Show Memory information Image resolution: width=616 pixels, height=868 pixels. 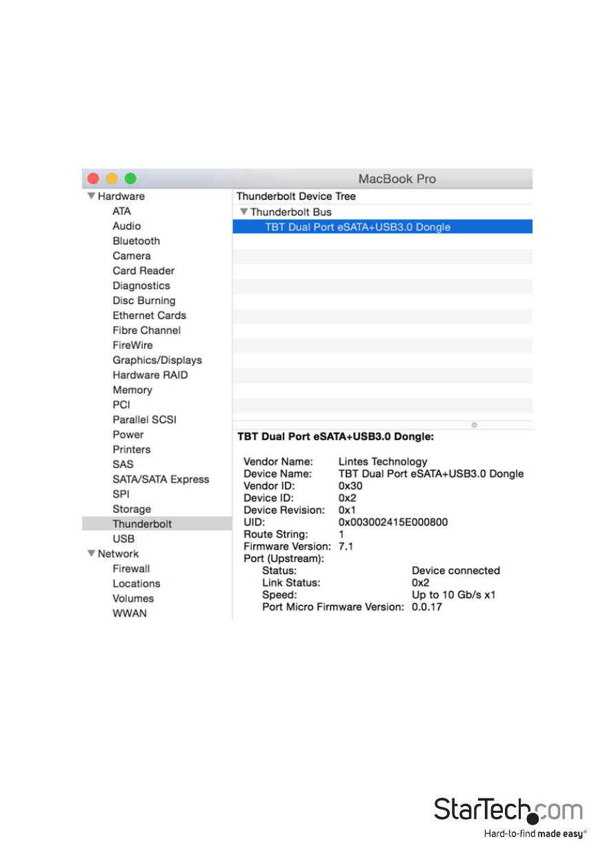pyautogui.click(x=132, y=390)
